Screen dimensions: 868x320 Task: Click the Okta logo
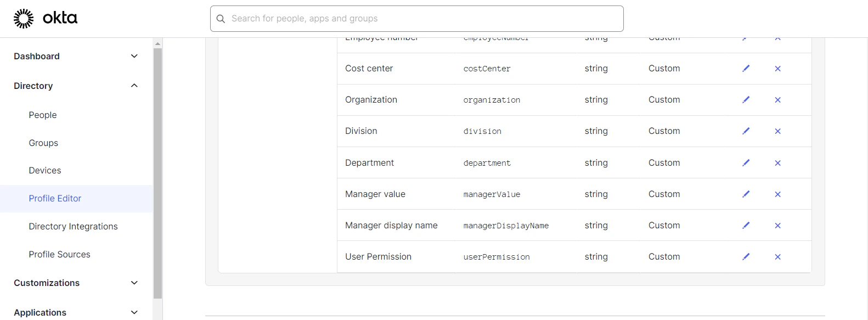pyautogui.click(x=46, y=18)
